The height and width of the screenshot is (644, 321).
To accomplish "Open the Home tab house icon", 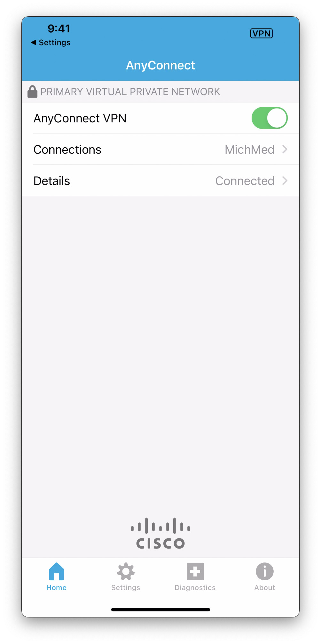I will pos(56,571).
